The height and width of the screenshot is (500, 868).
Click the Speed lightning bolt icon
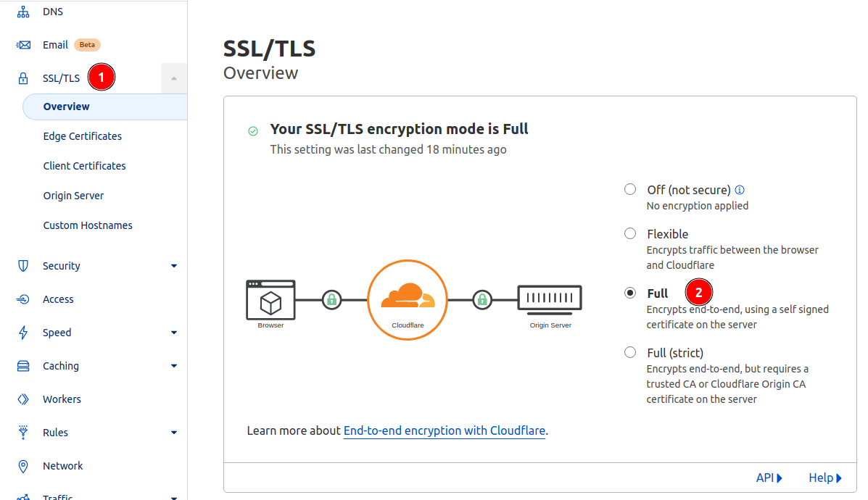[x=23, y=333]
